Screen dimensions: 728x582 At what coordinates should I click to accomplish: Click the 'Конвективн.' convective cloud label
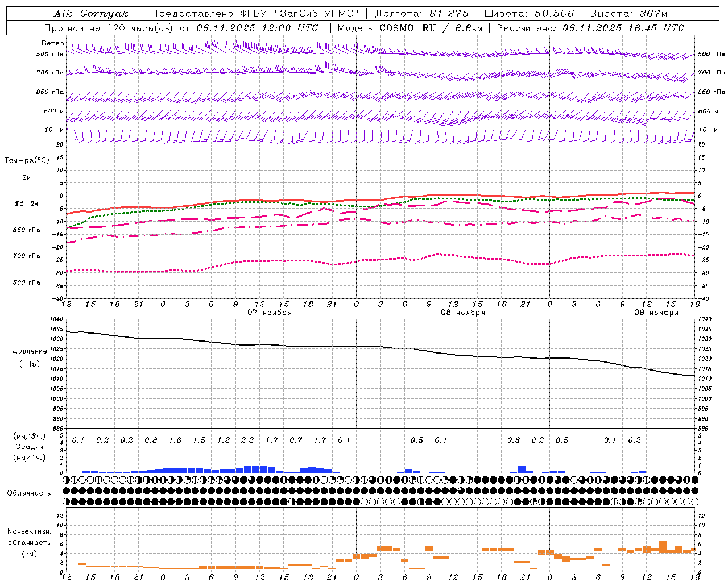29,531
